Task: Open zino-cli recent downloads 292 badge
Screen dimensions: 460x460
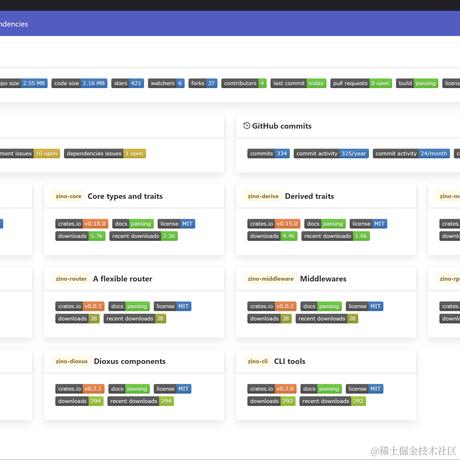Action: coord(333,401)
